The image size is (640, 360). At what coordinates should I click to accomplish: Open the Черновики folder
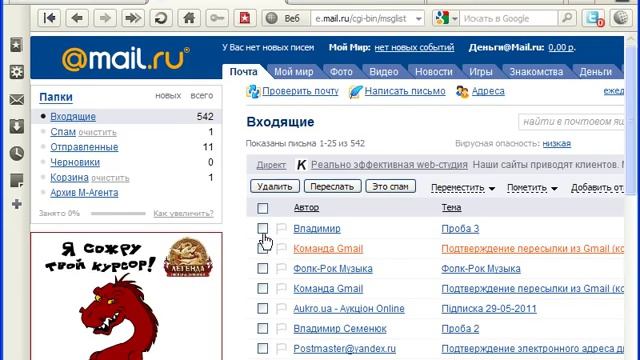[x=75, y=162]
